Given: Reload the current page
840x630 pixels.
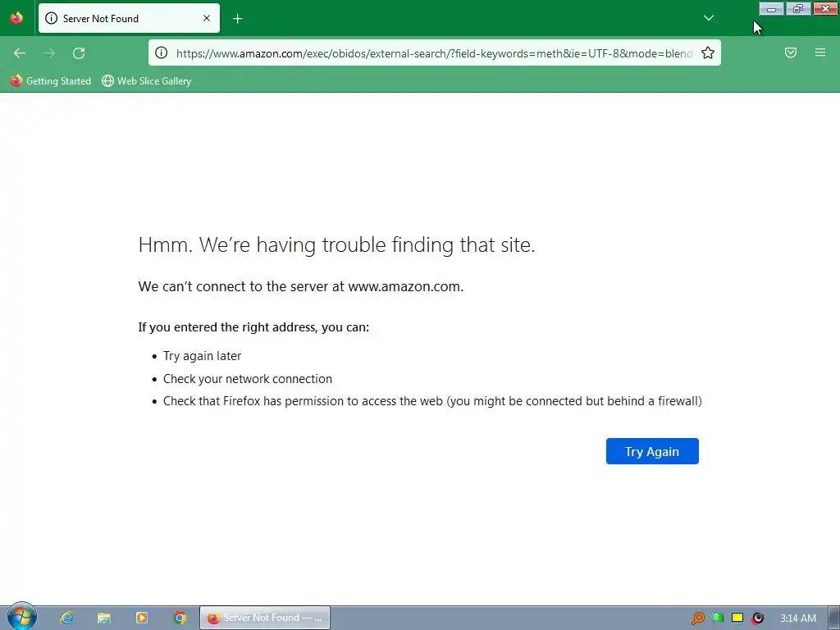Looking at the screenshot, I should 79,53.
